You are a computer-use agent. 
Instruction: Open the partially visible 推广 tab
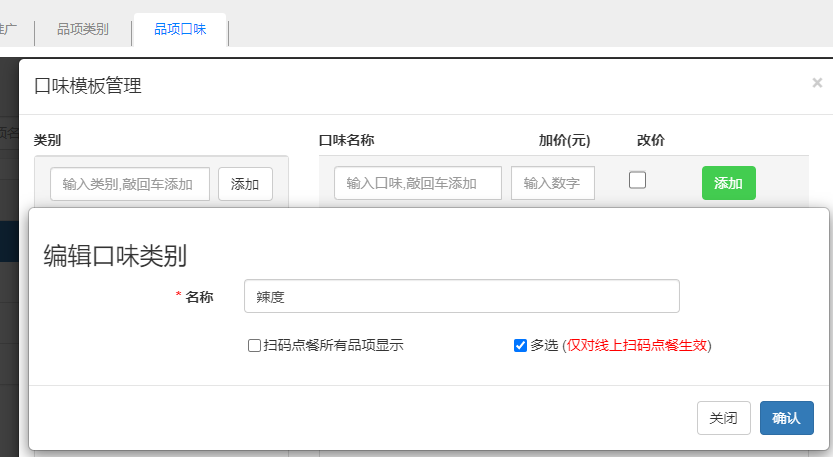(x=10, y=30)
